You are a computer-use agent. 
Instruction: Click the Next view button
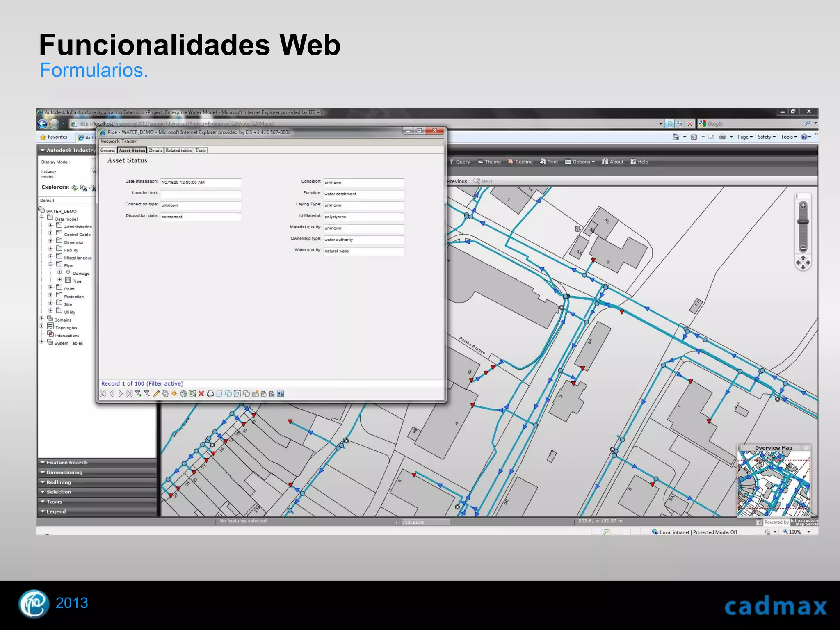(x=483, y=181)
